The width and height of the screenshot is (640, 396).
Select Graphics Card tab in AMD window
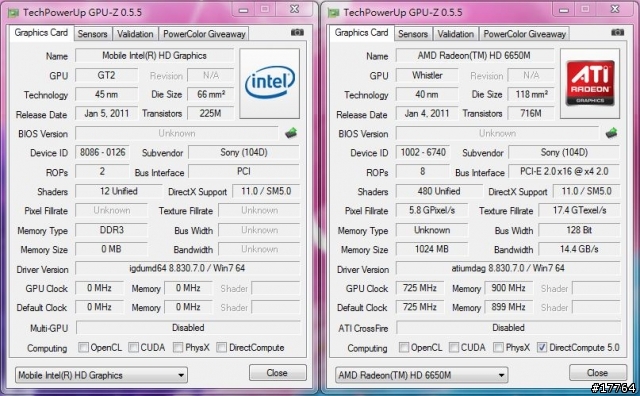(x=362, y=33)
